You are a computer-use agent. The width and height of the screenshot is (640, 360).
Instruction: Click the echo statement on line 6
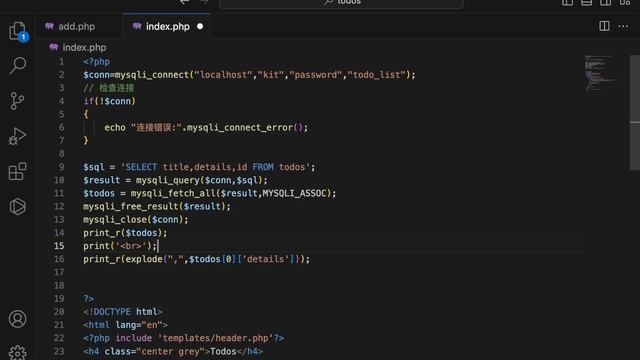point(206,128)
